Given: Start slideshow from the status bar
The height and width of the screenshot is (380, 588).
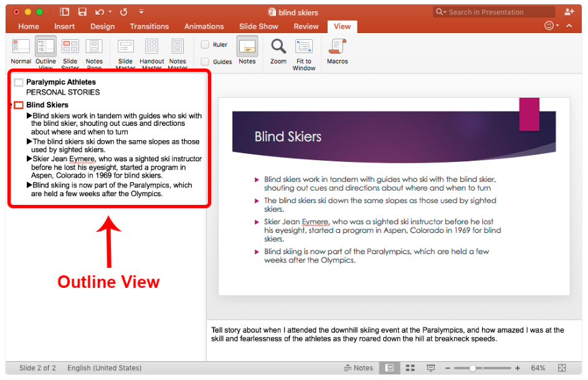Looking at the screenshot, I should tap(431, 368).
